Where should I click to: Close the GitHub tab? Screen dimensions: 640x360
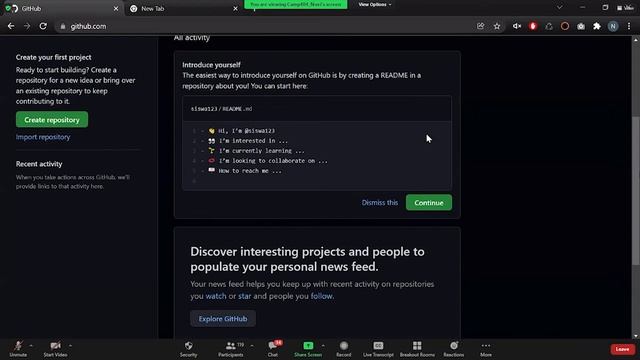coord(116,9)
